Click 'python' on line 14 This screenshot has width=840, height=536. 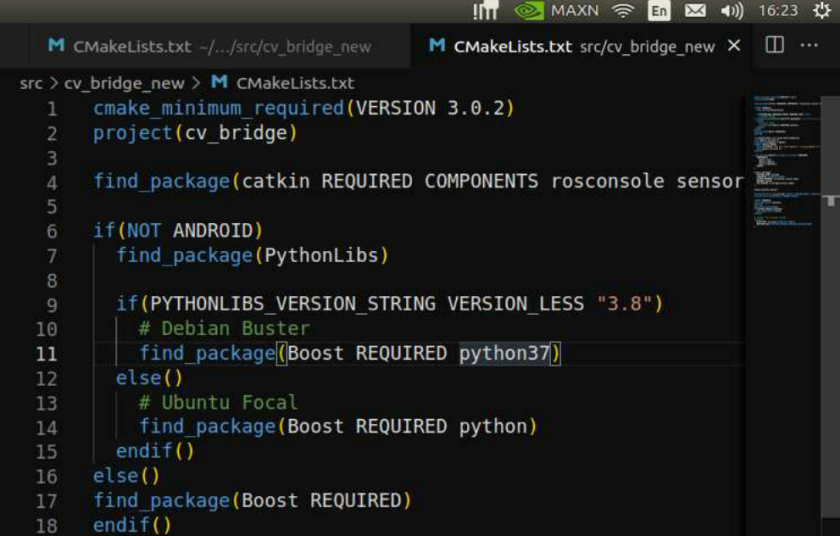[x=493, y=427]
